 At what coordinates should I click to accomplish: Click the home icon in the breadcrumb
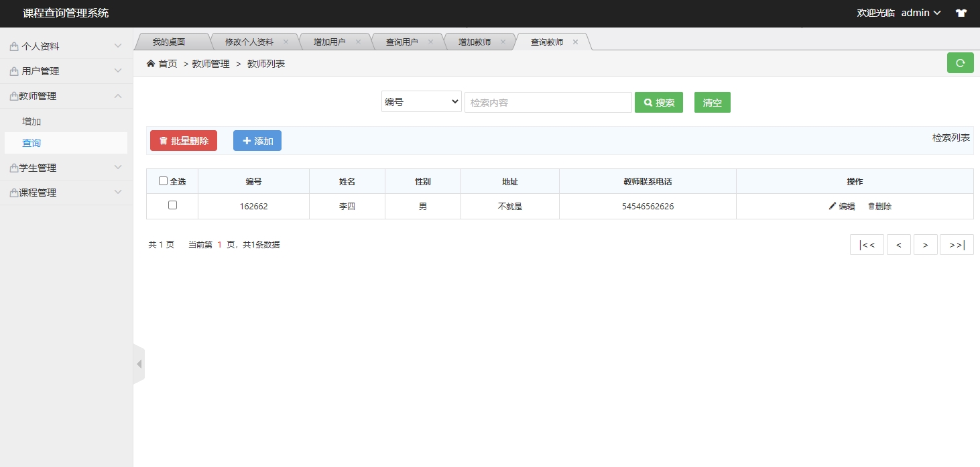tap(151, 63)
